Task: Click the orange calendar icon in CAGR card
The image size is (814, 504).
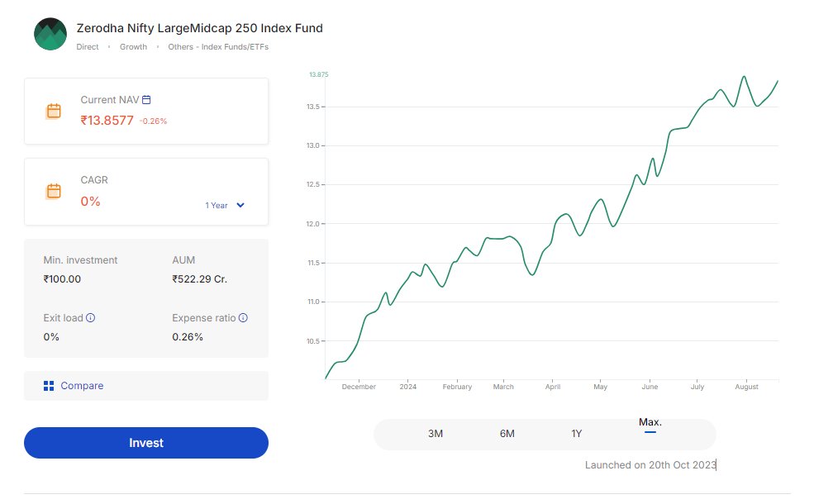Action: (x=54, y=191)
